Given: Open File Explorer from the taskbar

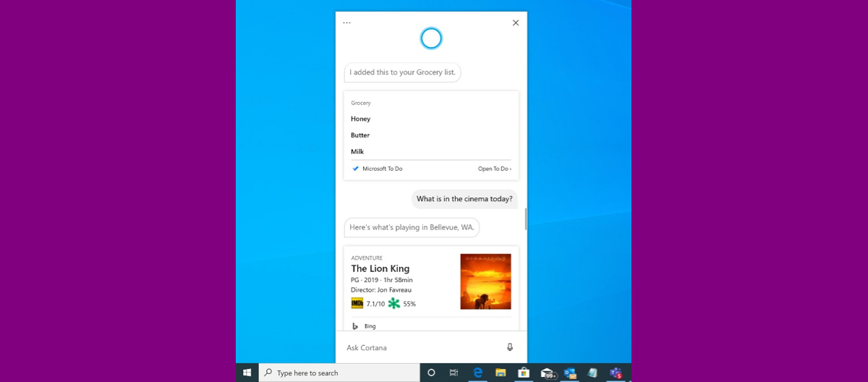Looking at the screenshot, I should tap(501, 373).
